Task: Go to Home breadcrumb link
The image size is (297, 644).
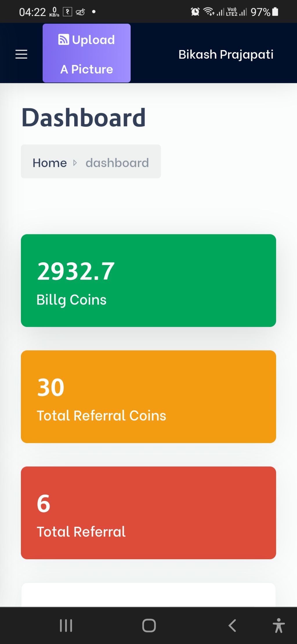Action: coord(50,163)
